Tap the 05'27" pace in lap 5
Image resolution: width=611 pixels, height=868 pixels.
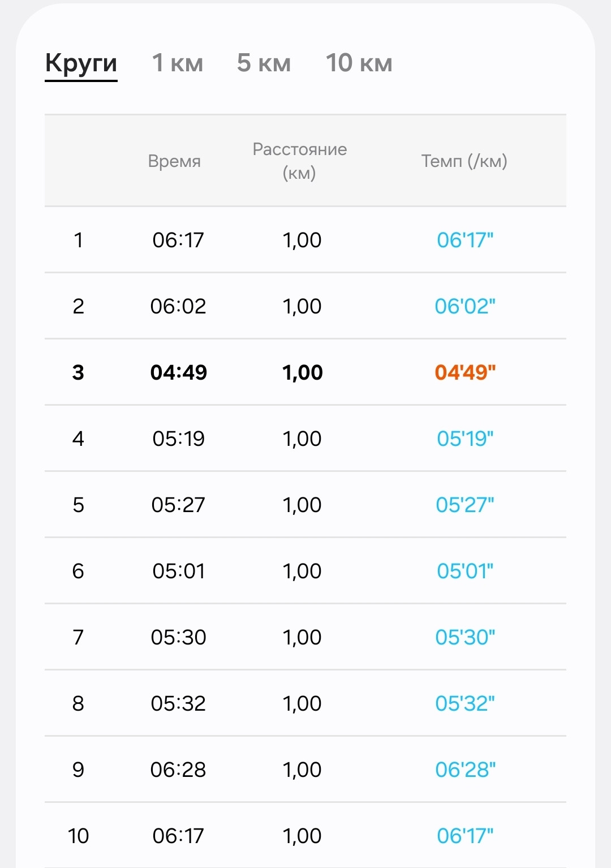click(x=465, y=505)
